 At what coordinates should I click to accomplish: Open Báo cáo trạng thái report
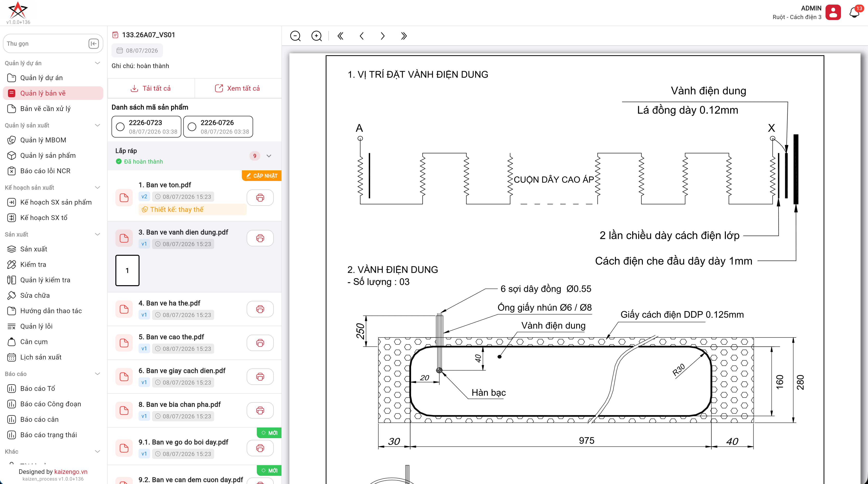point(53,435)
